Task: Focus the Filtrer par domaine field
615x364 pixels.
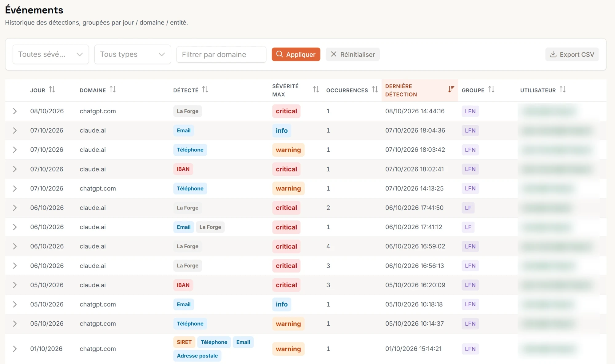Action: coord(221,54)
